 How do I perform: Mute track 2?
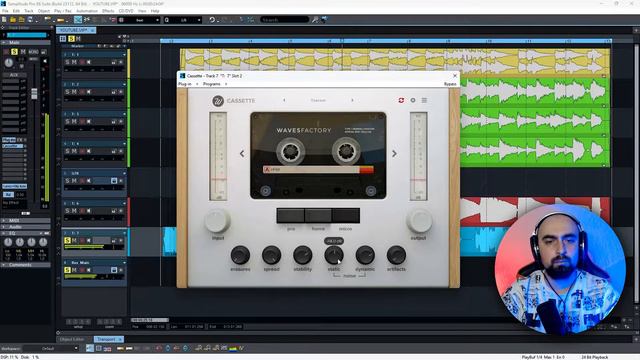click(x=74, y=92)
